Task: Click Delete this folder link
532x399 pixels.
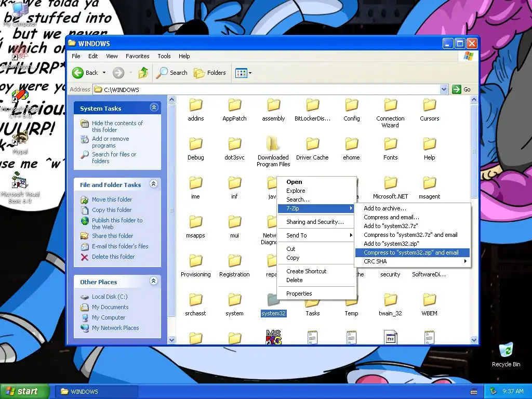Action: click(113, 257)
